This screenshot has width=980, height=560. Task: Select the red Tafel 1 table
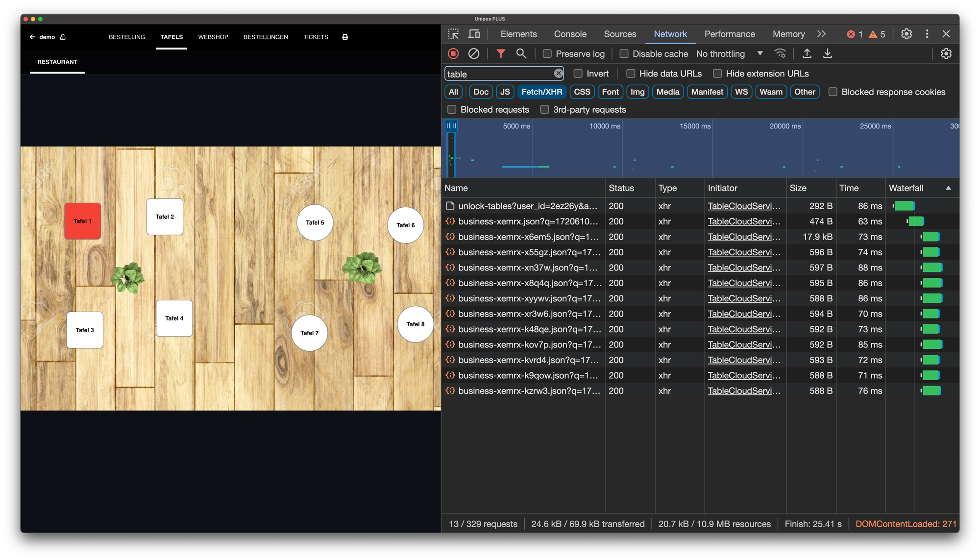[82, 221]
